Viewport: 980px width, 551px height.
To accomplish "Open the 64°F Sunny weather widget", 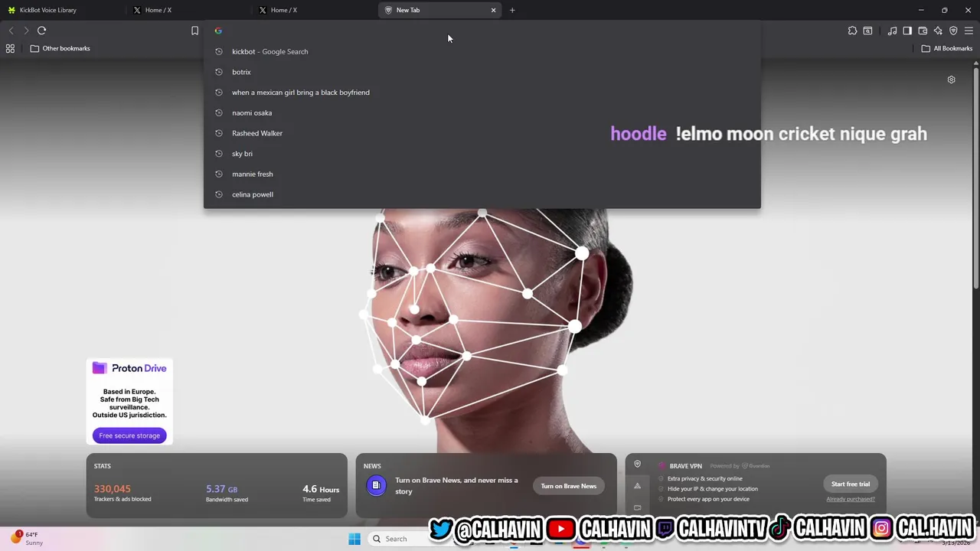I will coord(27,539).
